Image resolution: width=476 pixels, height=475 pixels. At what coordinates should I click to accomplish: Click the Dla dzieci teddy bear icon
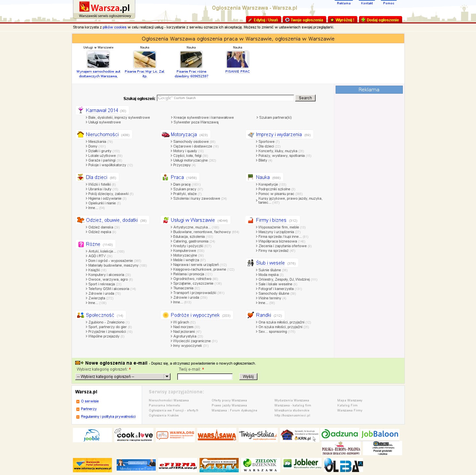click(x=81, y=177)
